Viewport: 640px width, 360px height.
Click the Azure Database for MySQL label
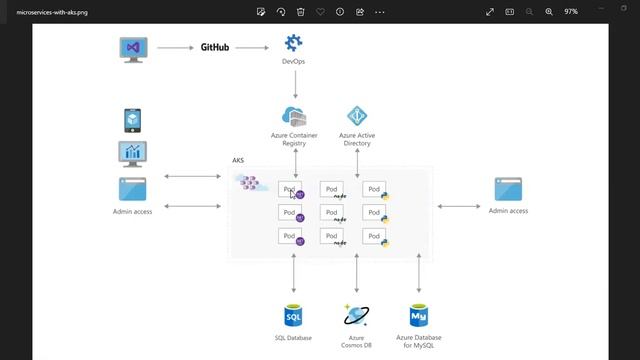coord(419,342)
